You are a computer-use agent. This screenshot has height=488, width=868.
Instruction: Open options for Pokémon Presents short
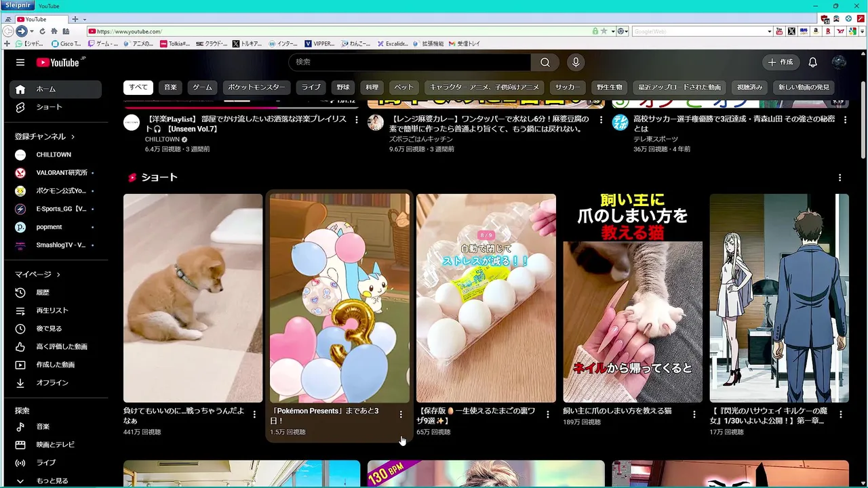[x=401, y=414]
